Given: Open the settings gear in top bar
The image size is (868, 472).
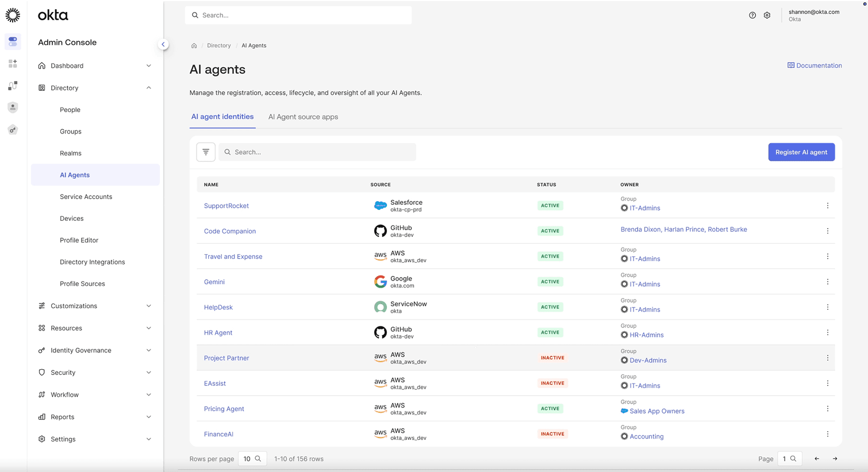Looking at the screenshot, I should click(767, 16).
